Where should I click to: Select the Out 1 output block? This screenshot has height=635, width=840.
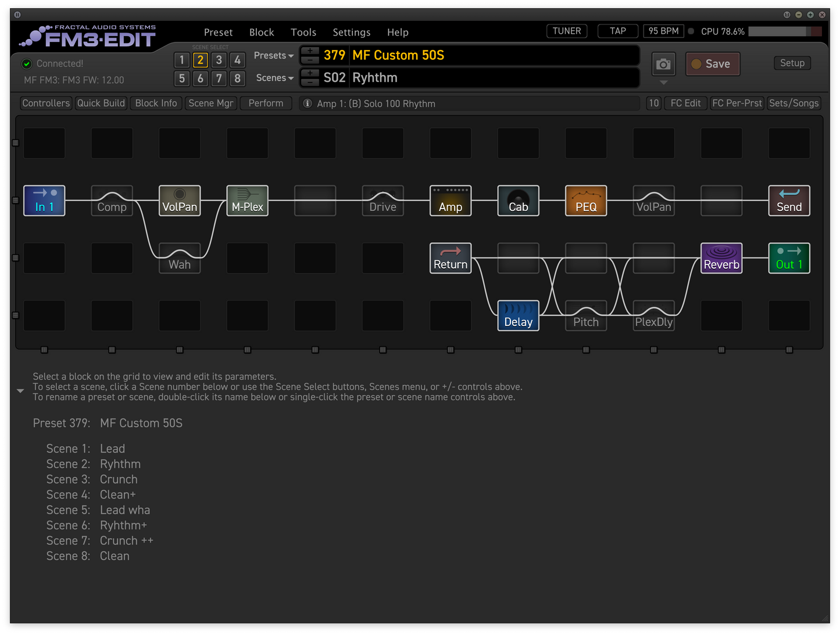(789, 258)
